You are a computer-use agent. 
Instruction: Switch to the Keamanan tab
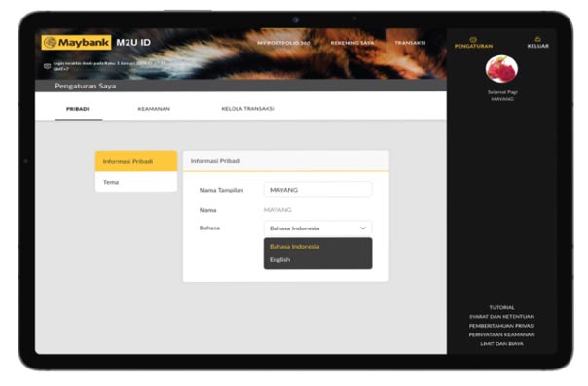click(154, 109)
